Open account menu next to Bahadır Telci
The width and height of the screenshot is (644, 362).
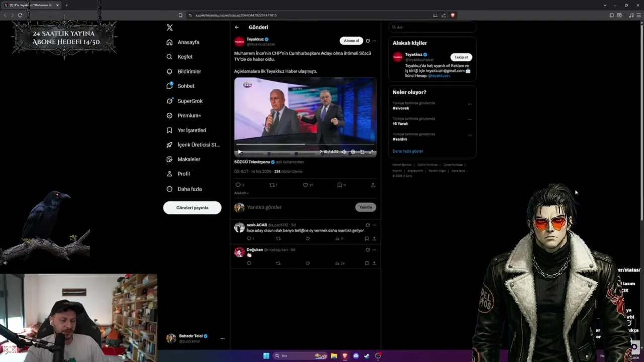pos(222,339)
